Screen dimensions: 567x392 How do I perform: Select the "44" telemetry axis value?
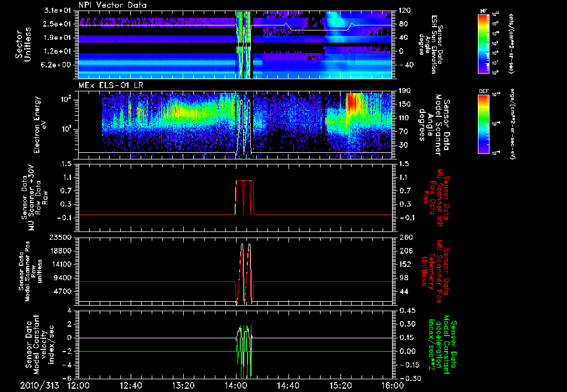tap(403, 291)
